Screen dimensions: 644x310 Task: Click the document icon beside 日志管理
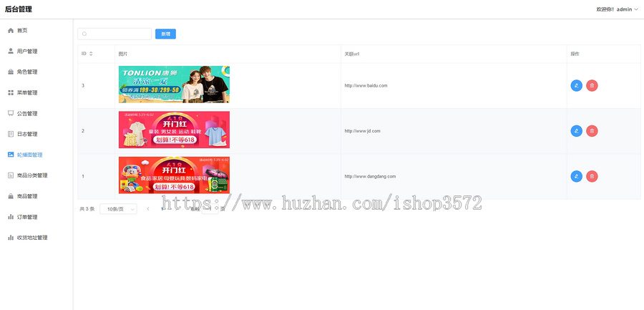click(11, 134)
